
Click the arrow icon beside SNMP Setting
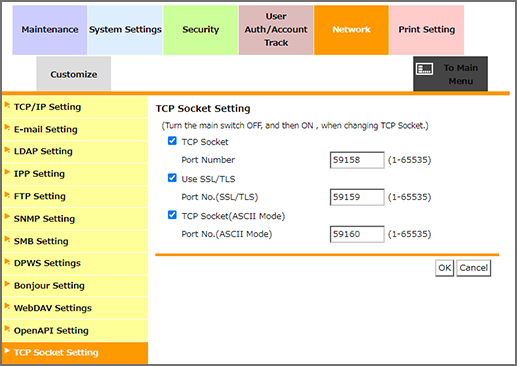[7, 217]
